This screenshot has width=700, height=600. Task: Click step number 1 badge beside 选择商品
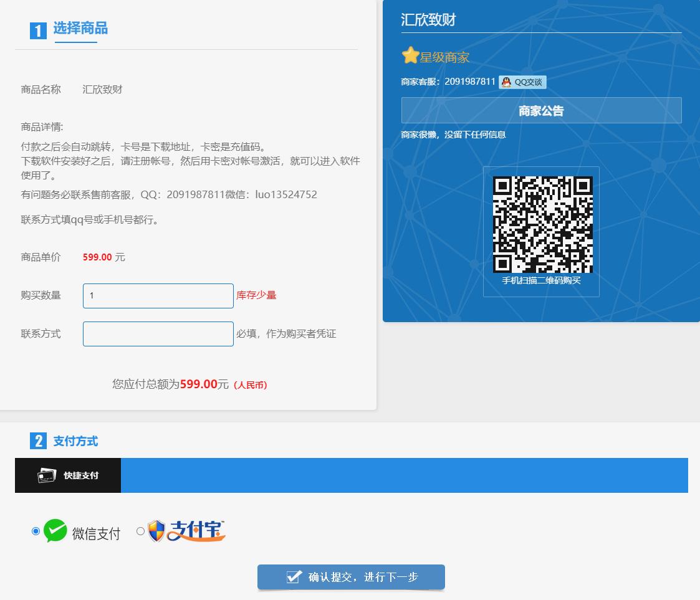pos(39,31)
